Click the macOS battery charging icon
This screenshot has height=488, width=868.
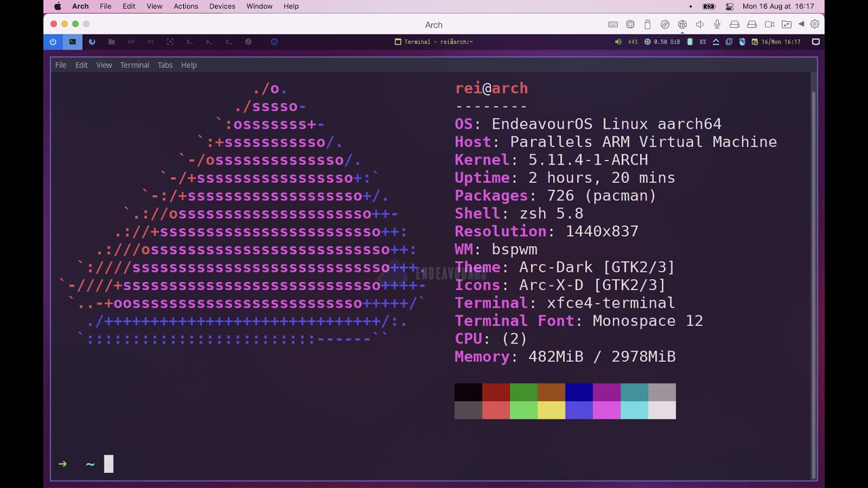click(709, 6)
